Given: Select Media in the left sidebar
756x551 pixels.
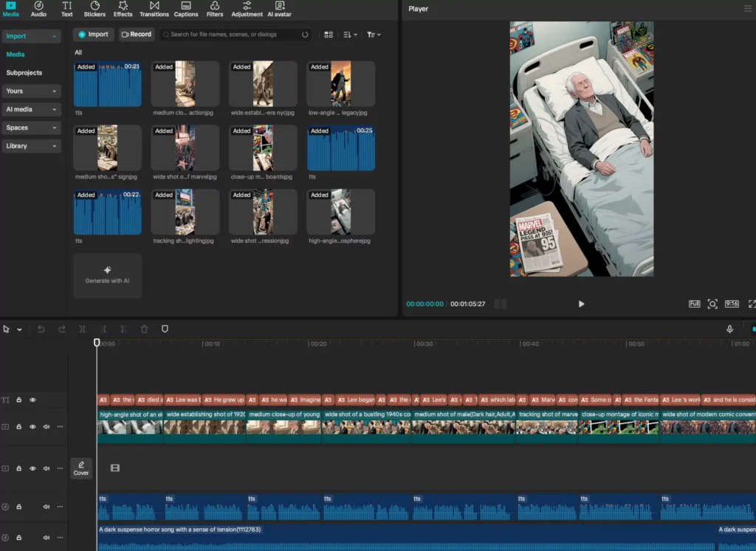Looking at the screenshot, I should [x=16, y=55].
